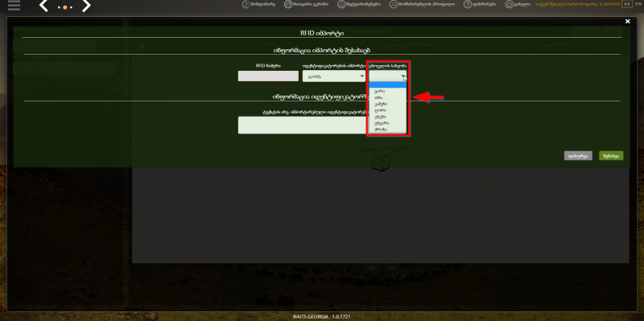
Task: Go back with the left arrow
Action: tap(44, 6)
